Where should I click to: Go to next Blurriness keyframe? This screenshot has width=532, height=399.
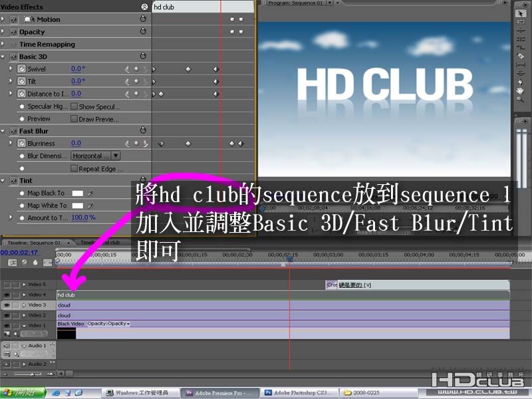tap(145, 144)
